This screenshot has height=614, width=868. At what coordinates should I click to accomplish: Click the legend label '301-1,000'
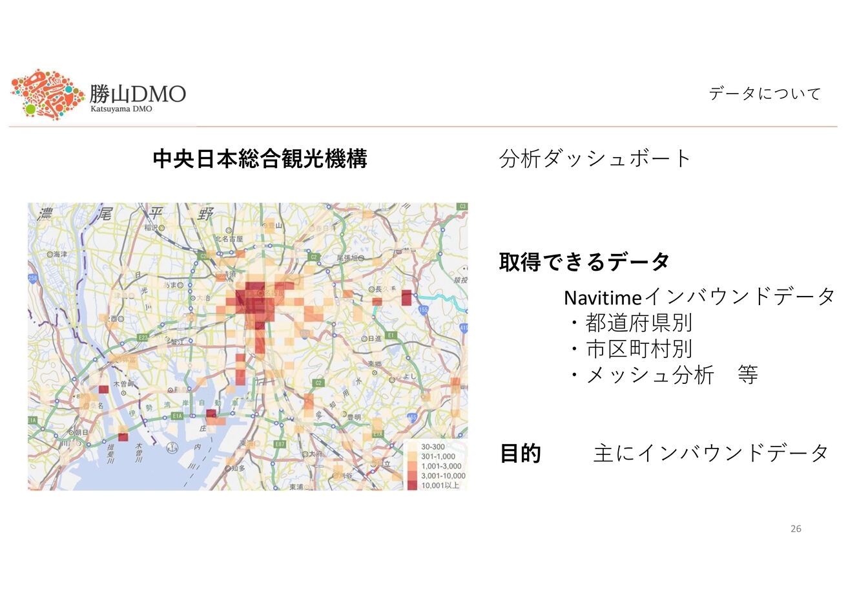coord(438,456)
